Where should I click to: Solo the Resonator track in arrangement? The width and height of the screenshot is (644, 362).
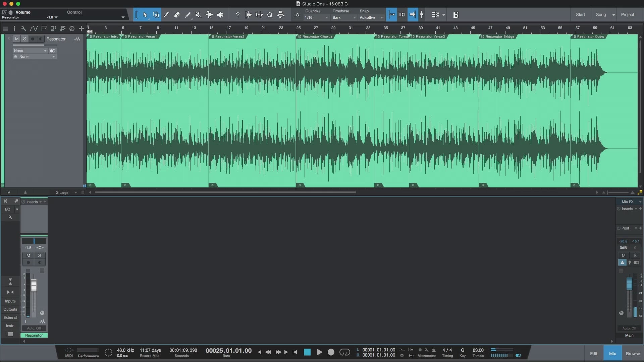24,39
